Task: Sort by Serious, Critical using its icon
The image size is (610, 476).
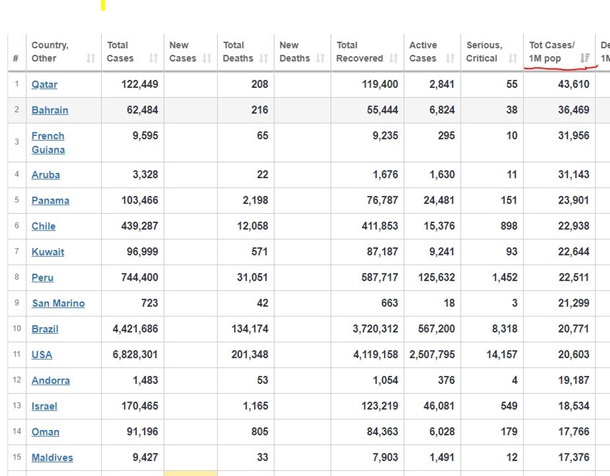Action: [508, 59]
